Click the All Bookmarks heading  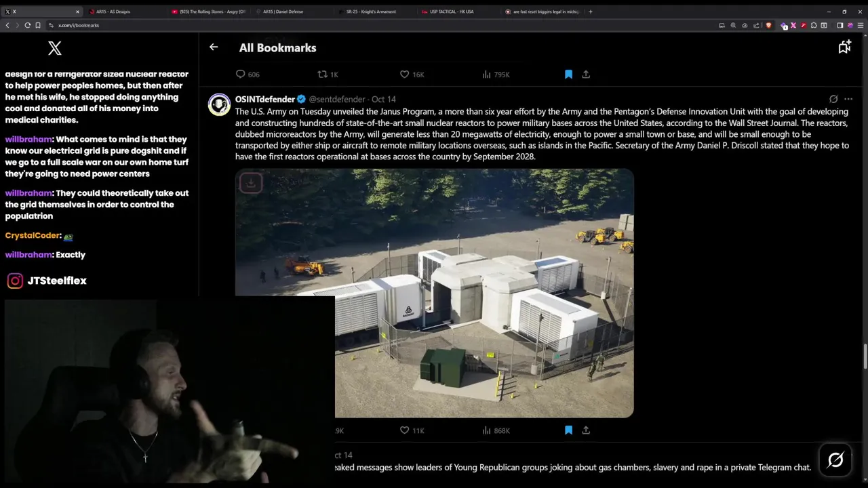coord(277,47)
